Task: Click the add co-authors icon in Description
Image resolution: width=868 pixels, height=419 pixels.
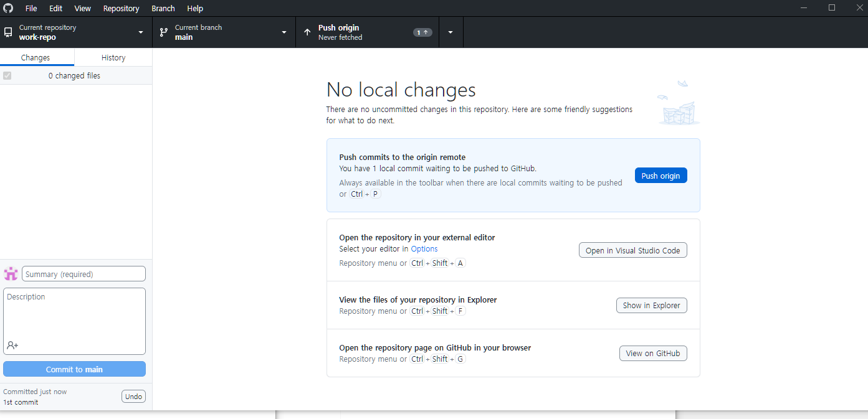Action: [x=12, y=345]
